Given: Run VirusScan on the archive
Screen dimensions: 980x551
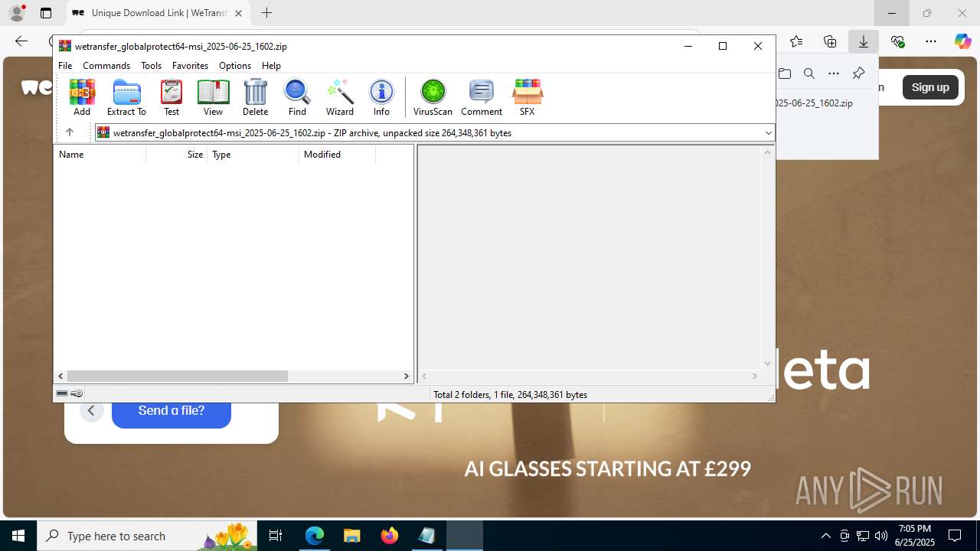Looking at the screenshot, I should 433,97.
